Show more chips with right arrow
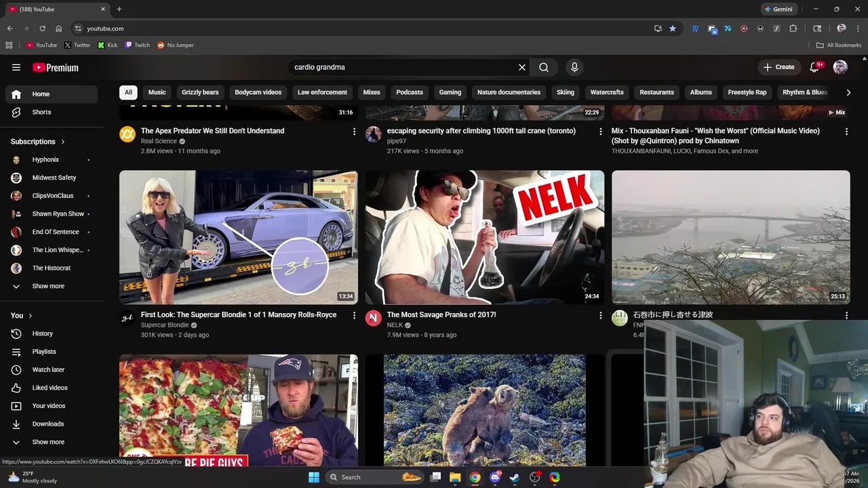The height and width of the screenshot is (488, 868). click(848, 92)
